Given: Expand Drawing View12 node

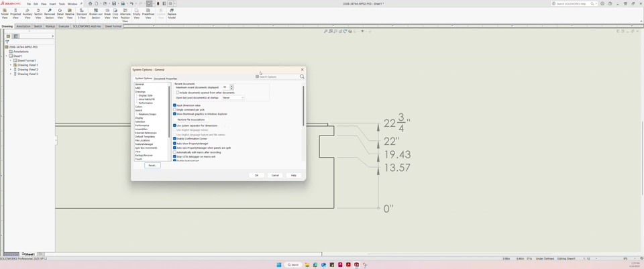Looking at the screenshot, I should 11,69.
